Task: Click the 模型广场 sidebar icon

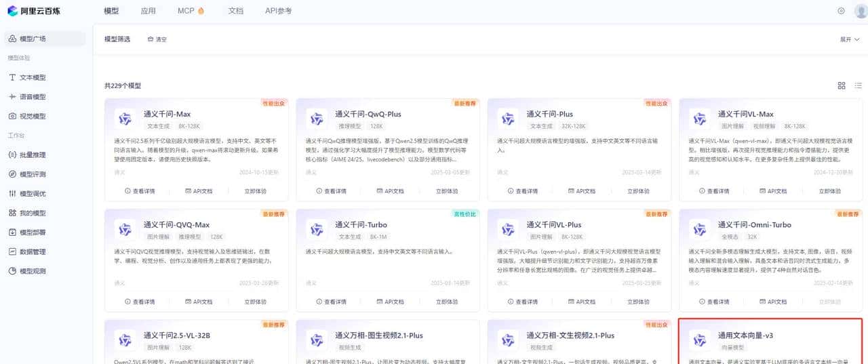Action: [x=13, y=39]
